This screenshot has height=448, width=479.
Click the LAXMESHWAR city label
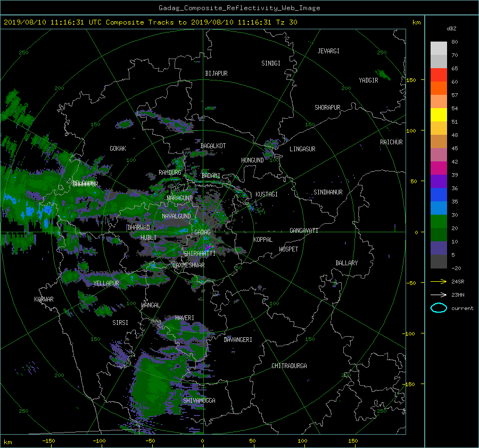pyautogui.click(x=188, y=265)
